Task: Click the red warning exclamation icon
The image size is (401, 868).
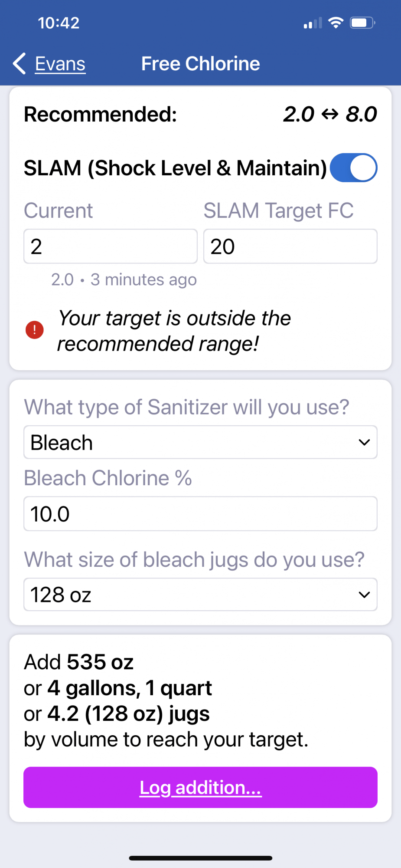Action: (35, 330)
